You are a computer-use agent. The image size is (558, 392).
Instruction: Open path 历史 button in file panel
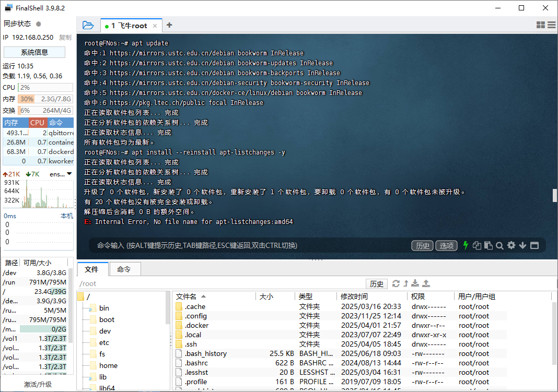(377, 283)
